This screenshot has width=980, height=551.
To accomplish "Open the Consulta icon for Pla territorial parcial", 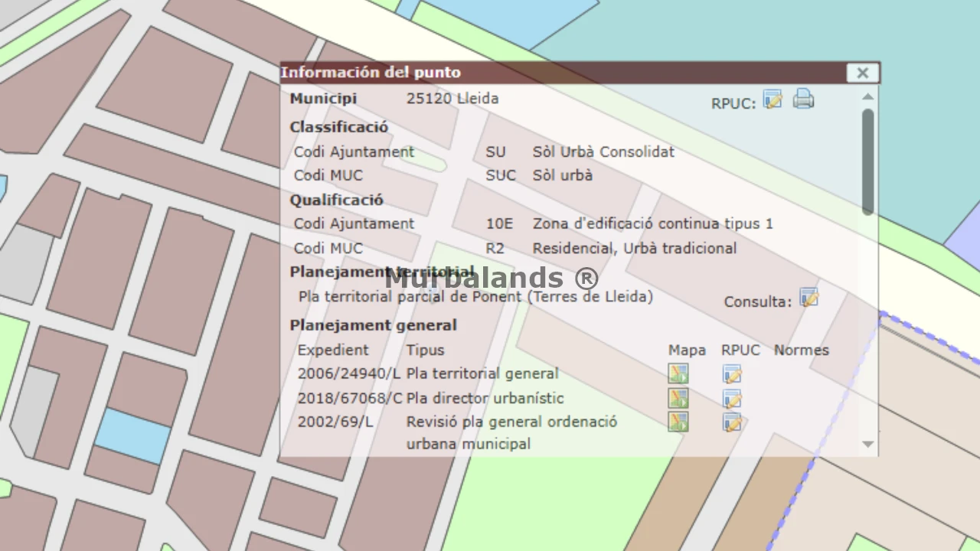I will point(808,298).
